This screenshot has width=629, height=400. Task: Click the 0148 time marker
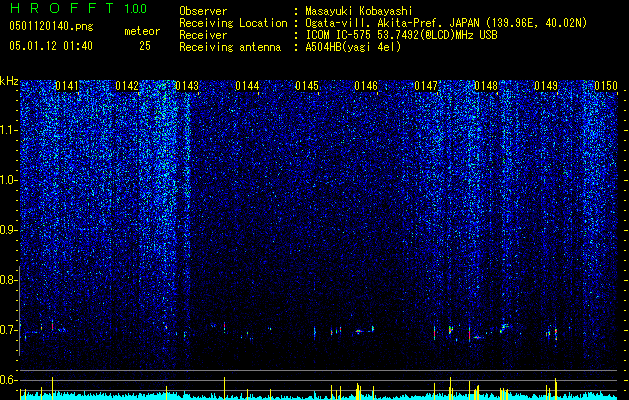click(x=486, y=86)
